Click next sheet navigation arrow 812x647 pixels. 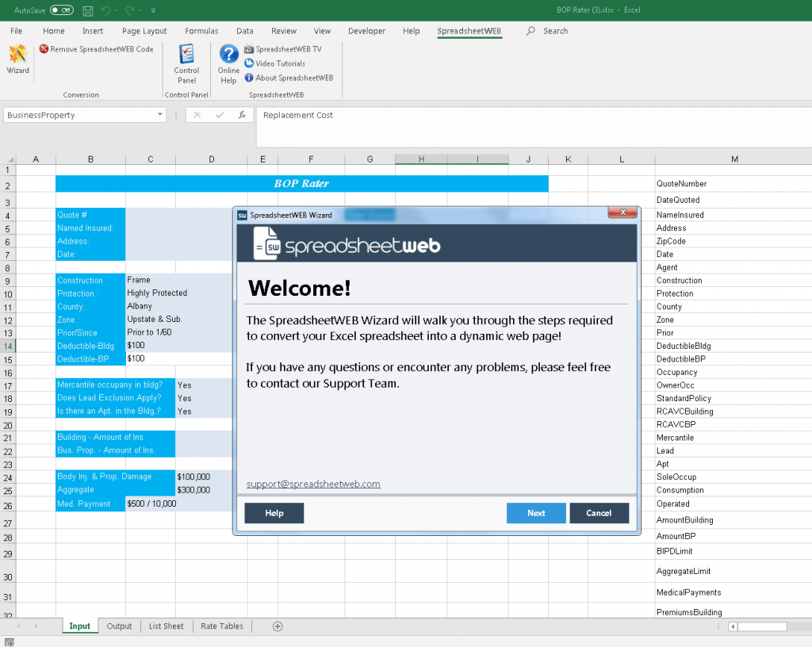pos(36,626)
